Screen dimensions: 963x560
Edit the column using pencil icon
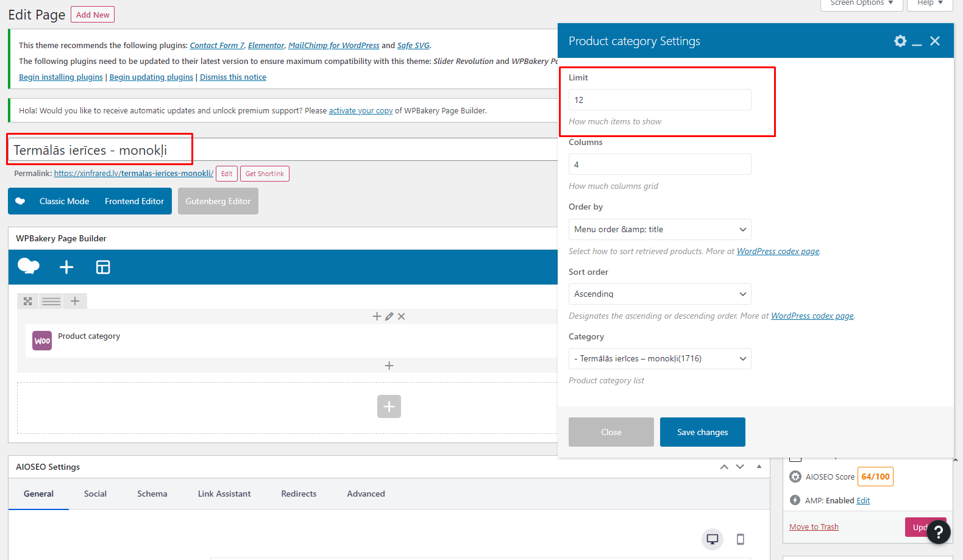389,316
